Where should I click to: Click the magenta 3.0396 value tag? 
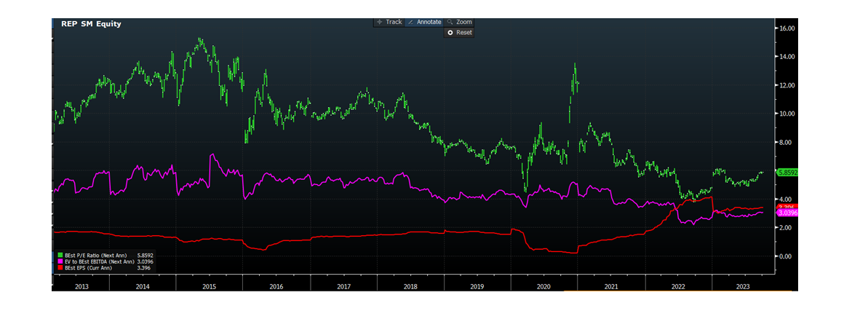point(789,213)
